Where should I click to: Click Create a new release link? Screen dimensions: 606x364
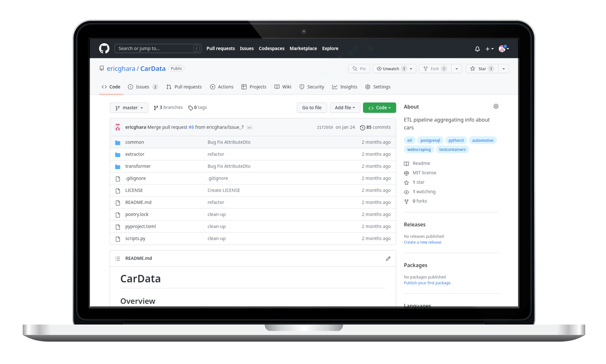pos(422,242)
